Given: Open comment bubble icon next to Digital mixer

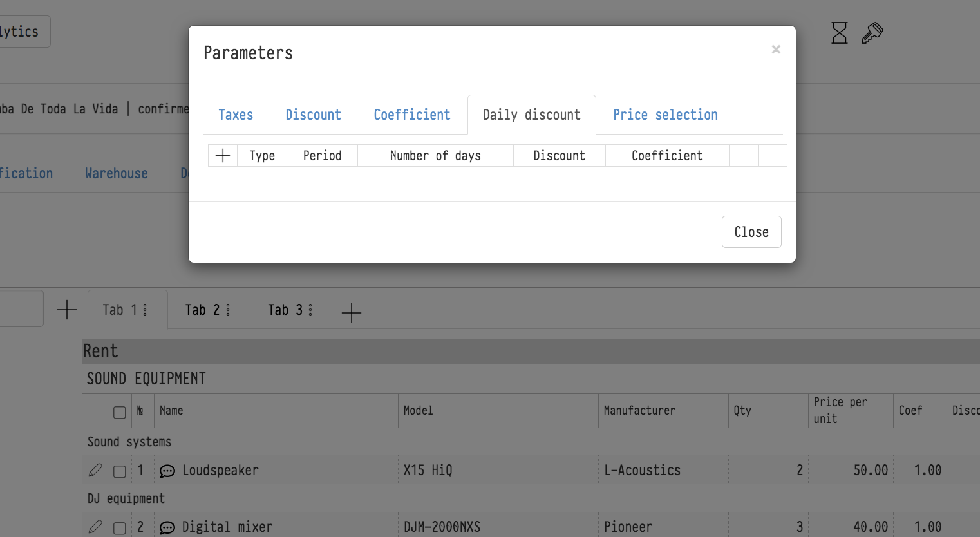Looking at the screenshot, I should point(167,528).
